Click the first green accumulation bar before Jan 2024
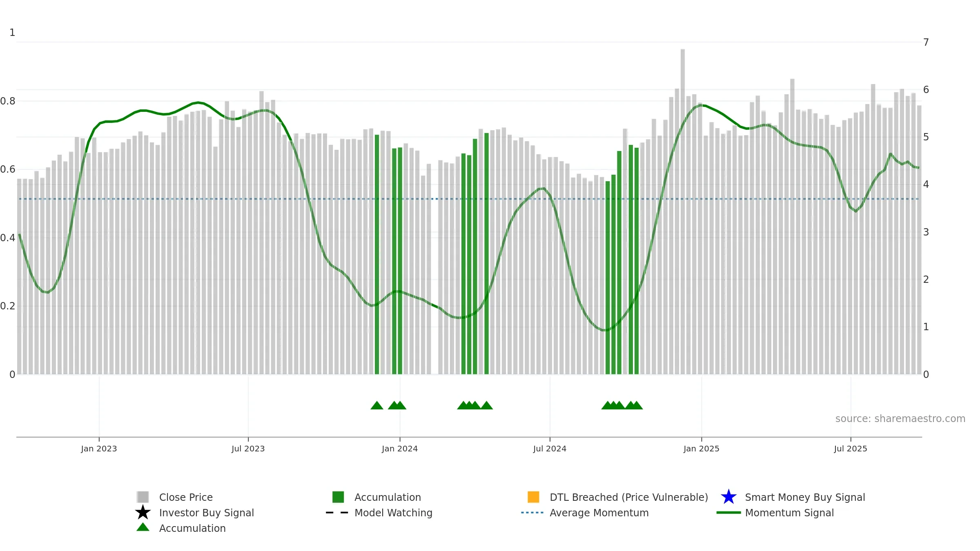 click(377, 254)
